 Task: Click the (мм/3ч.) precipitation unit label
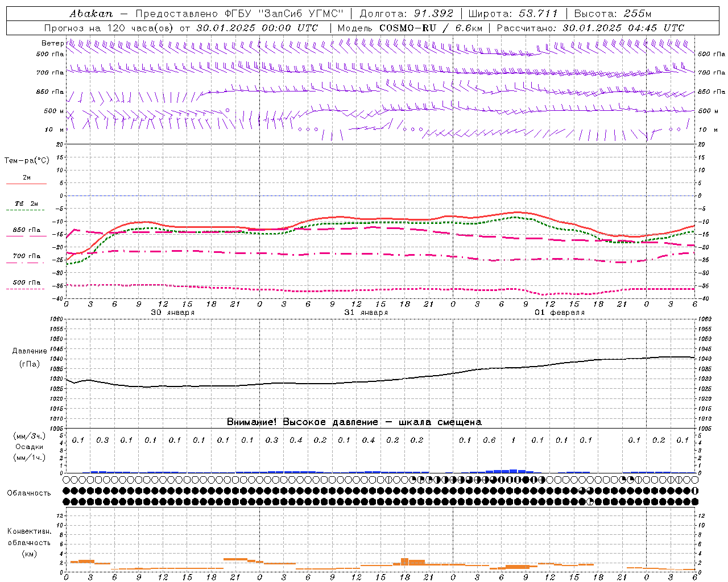click(x=30, y=436)
